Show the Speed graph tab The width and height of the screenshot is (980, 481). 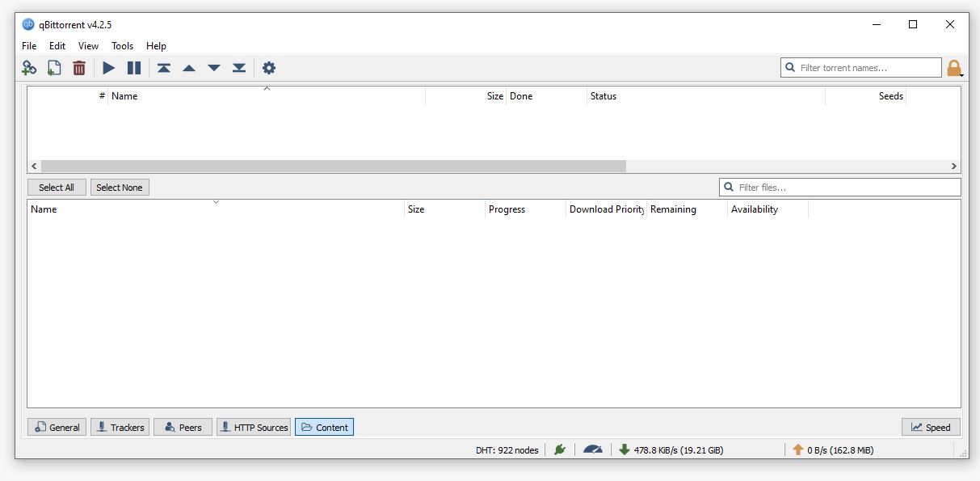tap(932, 427)
